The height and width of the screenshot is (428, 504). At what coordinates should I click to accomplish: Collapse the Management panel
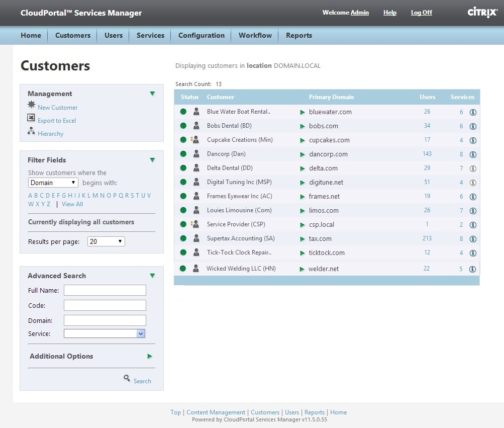[x=152, y=94]
